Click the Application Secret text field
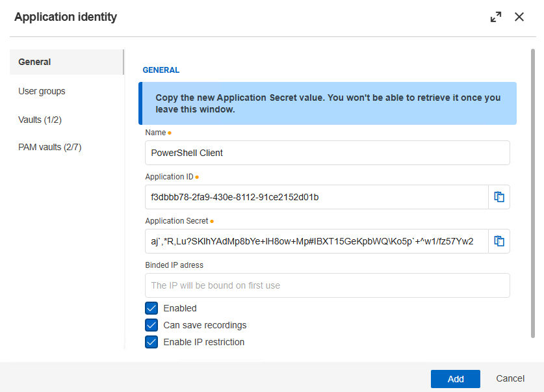The image size is (544, 392). pyautogui.click(x=316, y=241)
